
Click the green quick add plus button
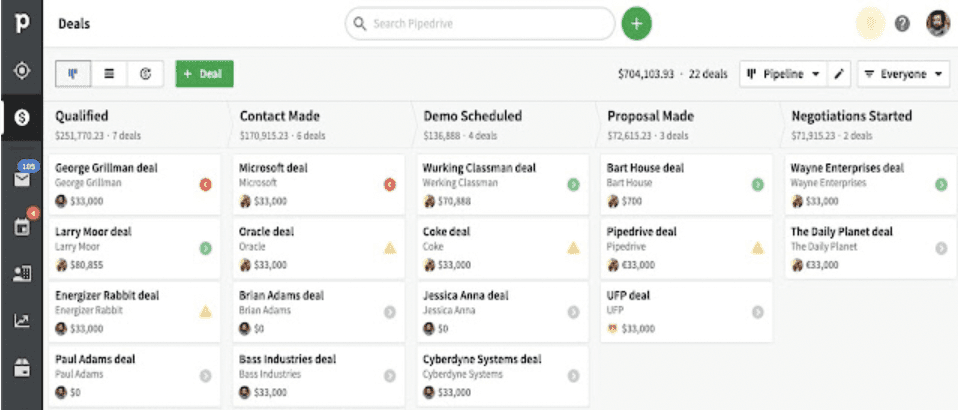637,24
